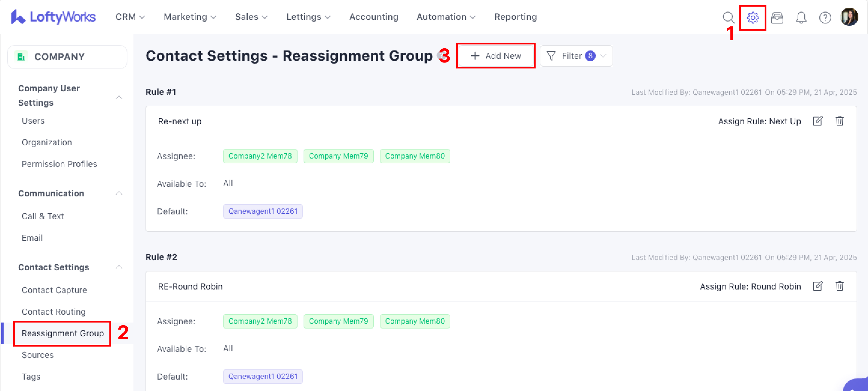Open the Filter dropdown
This screenshot has height=391, width=868.
[x=576, y=56]
